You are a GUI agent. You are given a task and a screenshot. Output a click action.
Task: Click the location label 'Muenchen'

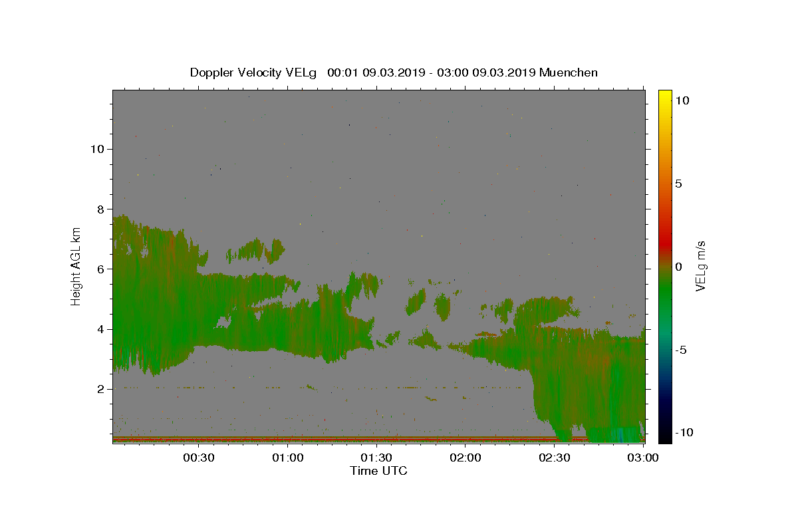(x=569, y=72)
